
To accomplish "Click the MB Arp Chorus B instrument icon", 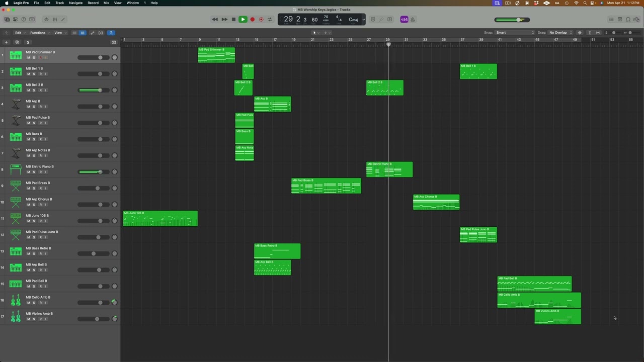I will tap(16, 202).
